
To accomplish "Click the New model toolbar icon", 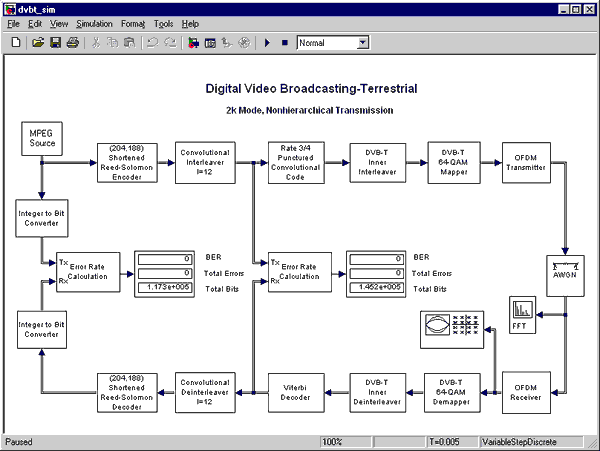I will pyautogui.click(x=16, y=42).
